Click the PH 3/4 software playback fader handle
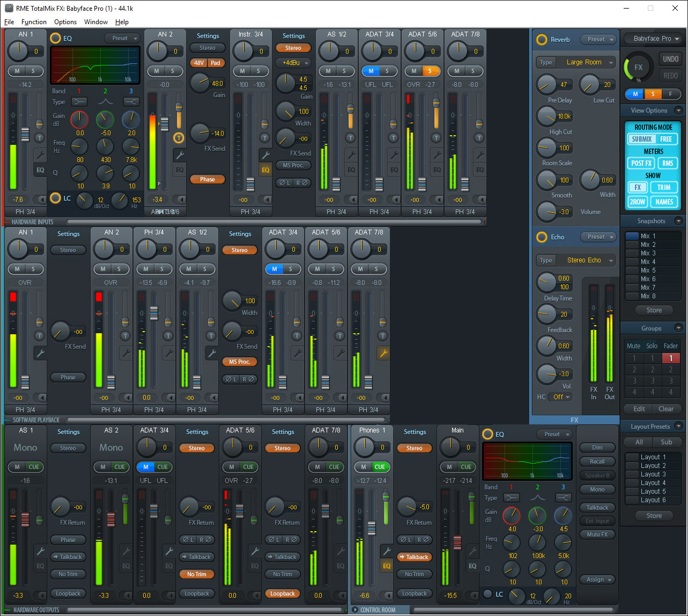Screen dimensions: 688x616 coord(154,313)
